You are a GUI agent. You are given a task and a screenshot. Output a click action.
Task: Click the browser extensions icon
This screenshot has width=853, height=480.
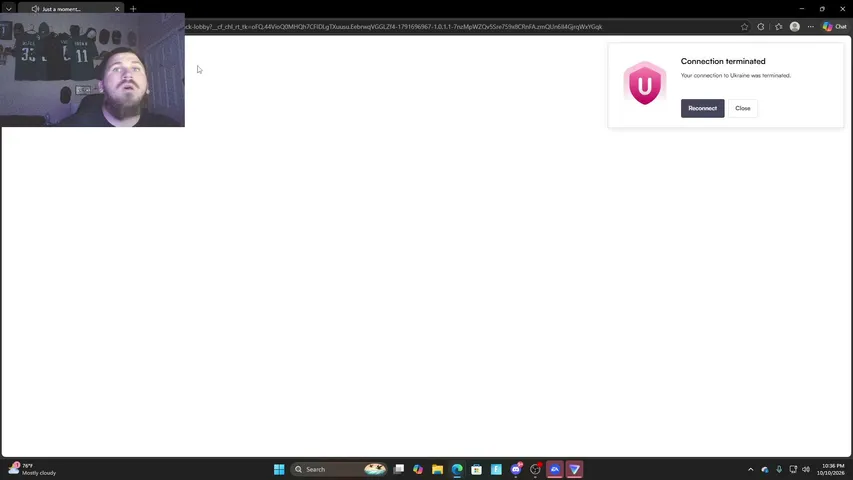coord(761,27)
